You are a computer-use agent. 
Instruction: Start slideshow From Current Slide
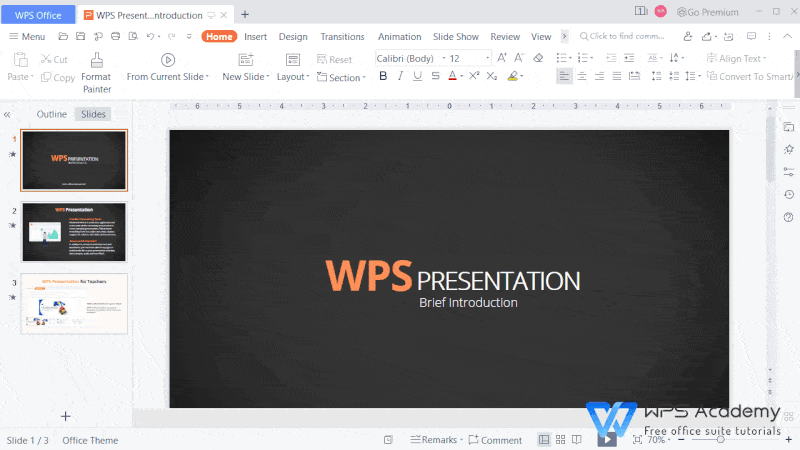click(x=168, y=67)
